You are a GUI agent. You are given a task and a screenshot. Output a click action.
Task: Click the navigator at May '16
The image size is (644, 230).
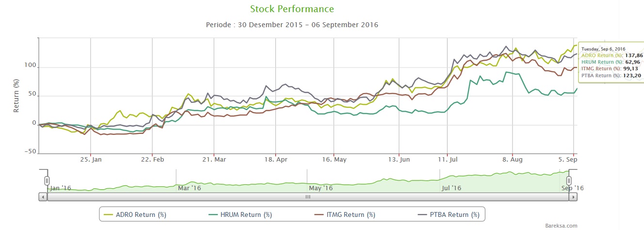click(321, 188)
